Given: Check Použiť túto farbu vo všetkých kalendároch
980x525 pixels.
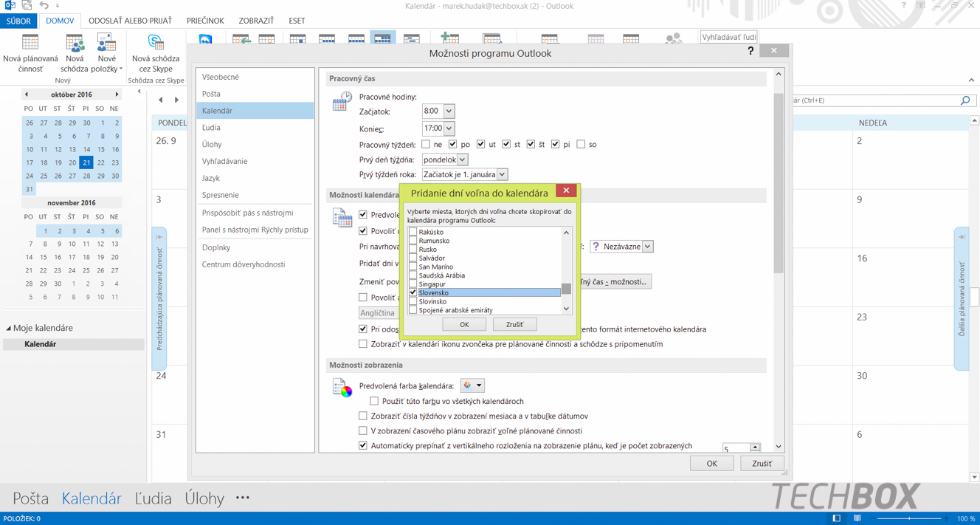Looking at the screenshot, I should click(374, 401).
